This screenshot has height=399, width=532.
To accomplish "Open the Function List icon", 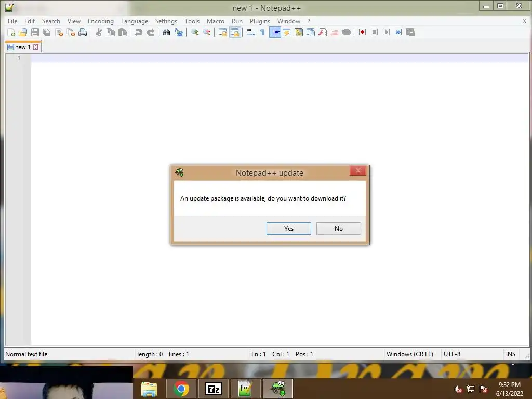I will pos(323,32).
